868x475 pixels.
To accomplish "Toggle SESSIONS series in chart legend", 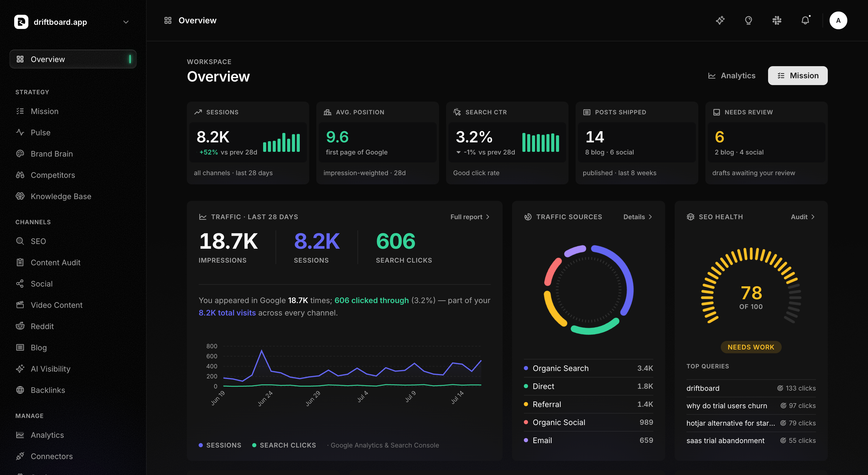I will click(x=220, y=445).
